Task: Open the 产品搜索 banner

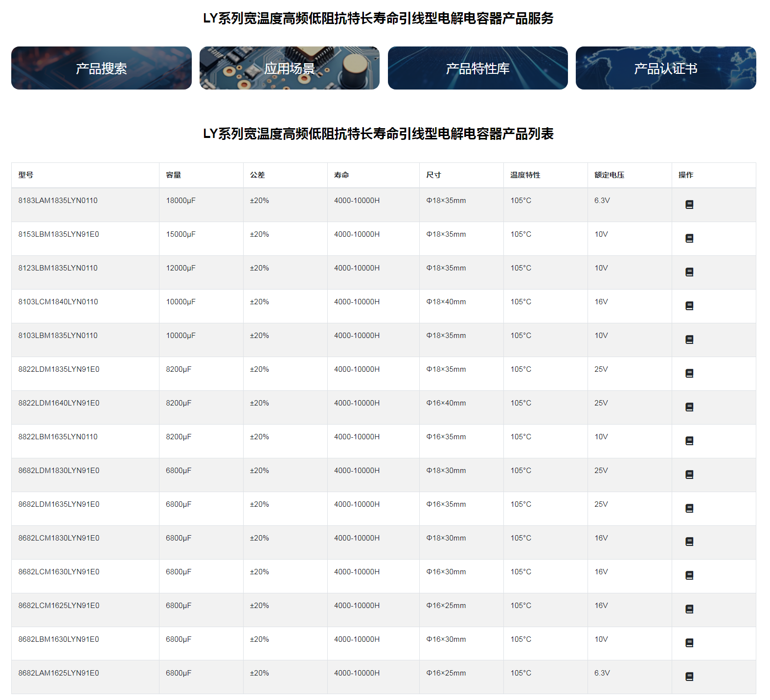Action: [101, 68]
